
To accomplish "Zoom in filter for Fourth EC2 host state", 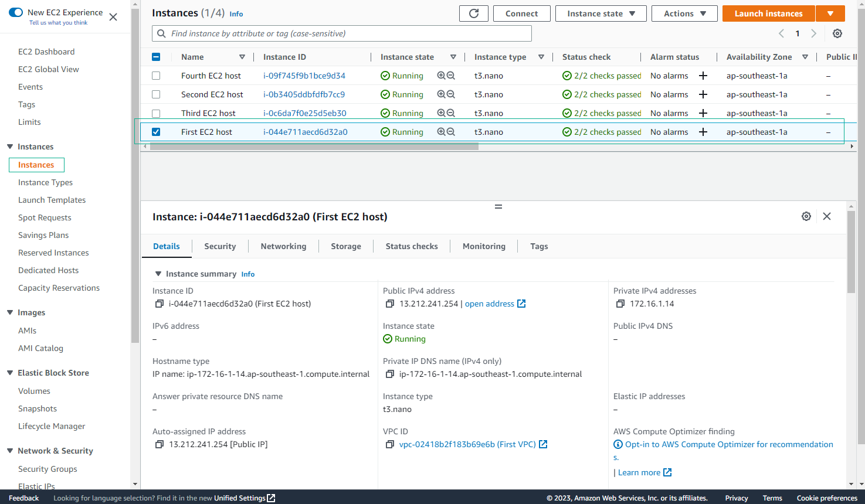I will point(441,76).
